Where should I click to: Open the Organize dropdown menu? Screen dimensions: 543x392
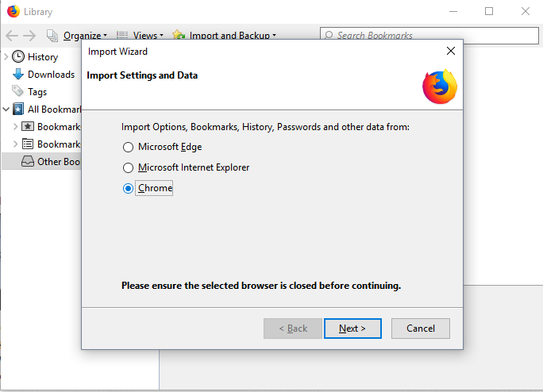[x=83, y=35]
